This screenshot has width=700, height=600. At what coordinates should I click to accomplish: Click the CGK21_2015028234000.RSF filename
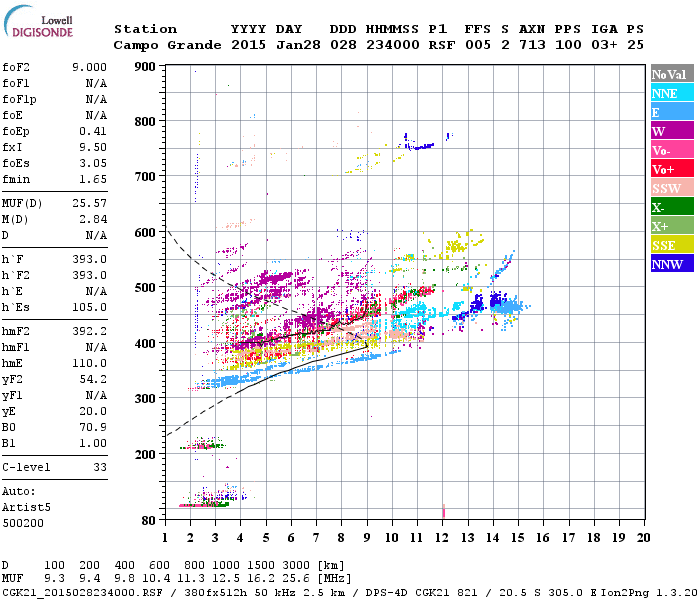point(82,592)
